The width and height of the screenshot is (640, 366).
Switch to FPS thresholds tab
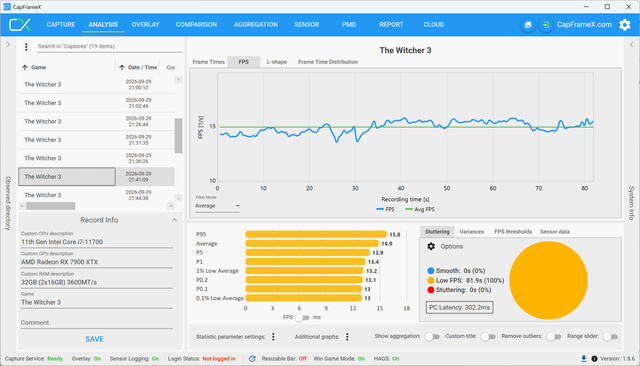[513, 232]
